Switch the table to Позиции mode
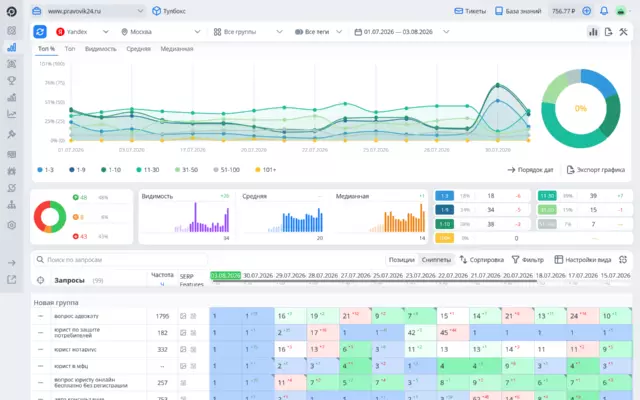 [x=402, y=260]
